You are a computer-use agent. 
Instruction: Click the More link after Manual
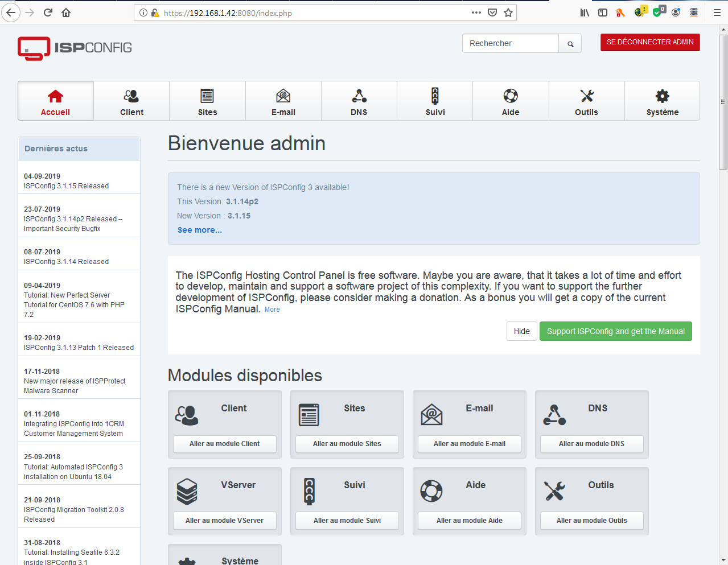[272, 310]
